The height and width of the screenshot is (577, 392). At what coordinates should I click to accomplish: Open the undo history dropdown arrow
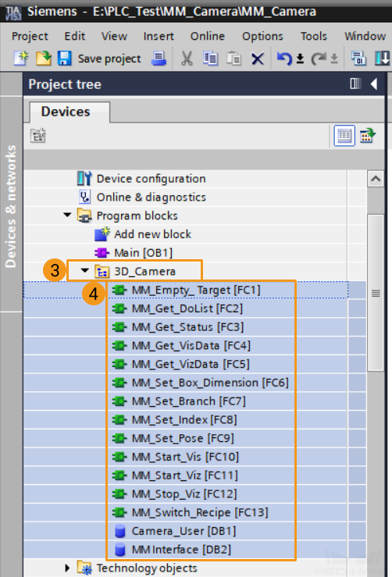coord(300,59)
